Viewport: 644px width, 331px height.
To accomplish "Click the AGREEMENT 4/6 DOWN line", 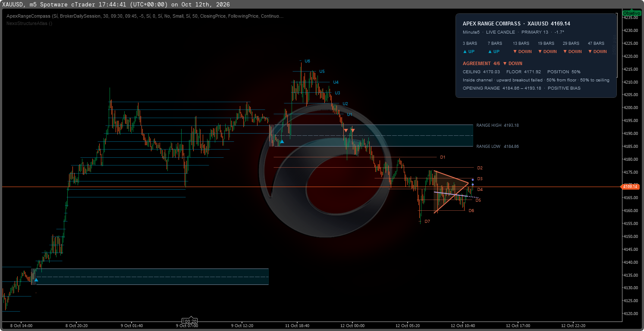I will [493, 63].
